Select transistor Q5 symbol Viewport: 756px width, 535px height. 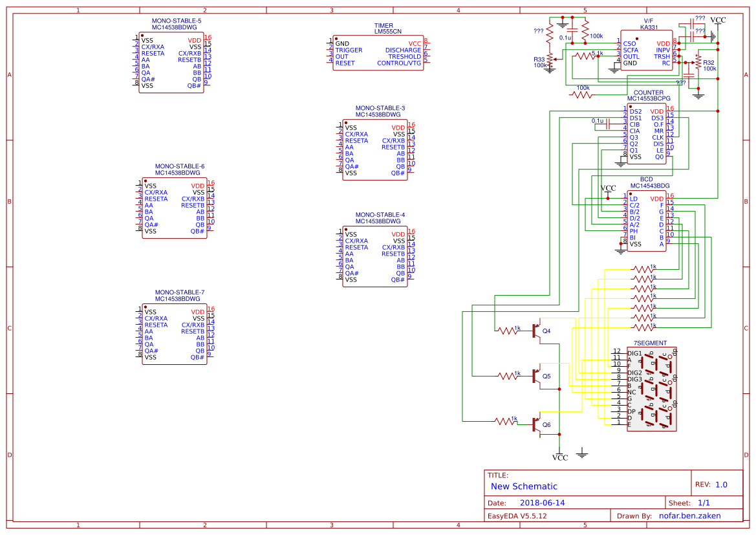[535, 375]
